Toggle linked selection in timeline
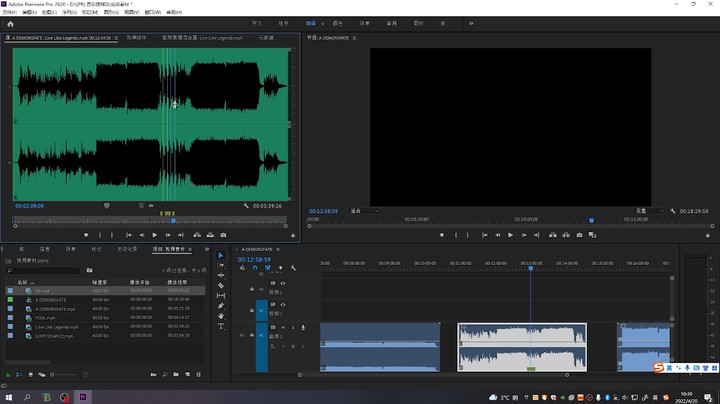Screen dimensions: 720x404 268,268
